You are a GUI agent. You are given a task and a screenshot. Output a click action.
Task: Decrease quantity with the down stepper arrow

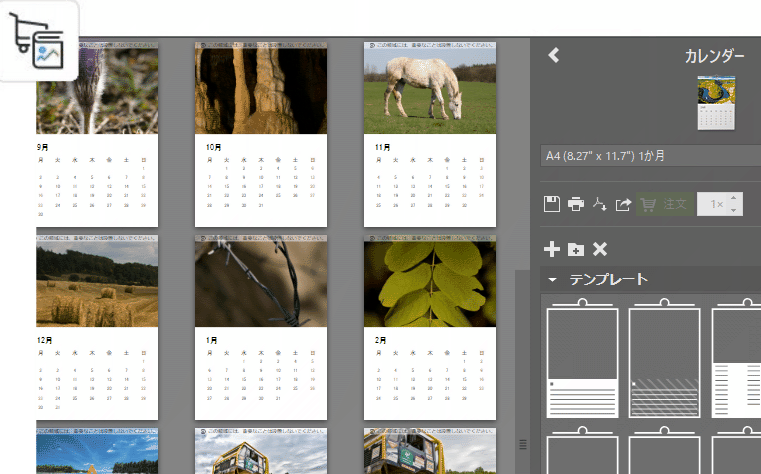734,211
